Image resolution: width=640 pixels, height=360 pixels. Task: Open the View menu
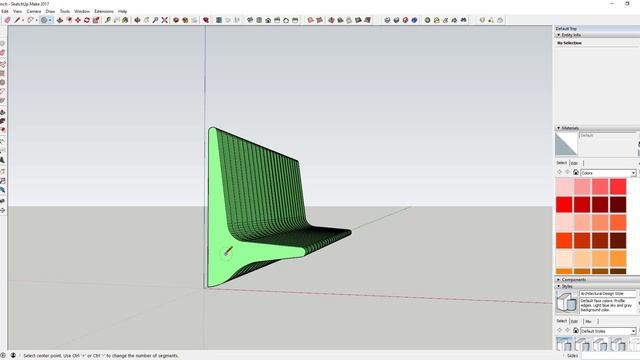pos(18,11)
